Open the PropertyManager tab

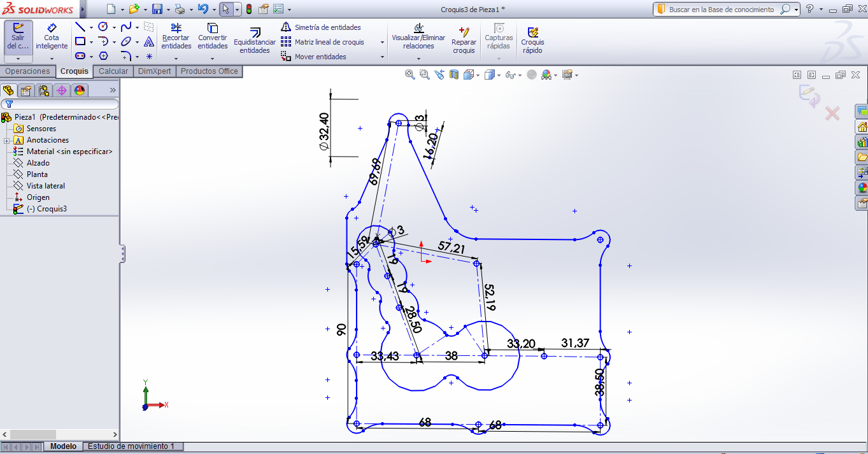tap(26, 90)
